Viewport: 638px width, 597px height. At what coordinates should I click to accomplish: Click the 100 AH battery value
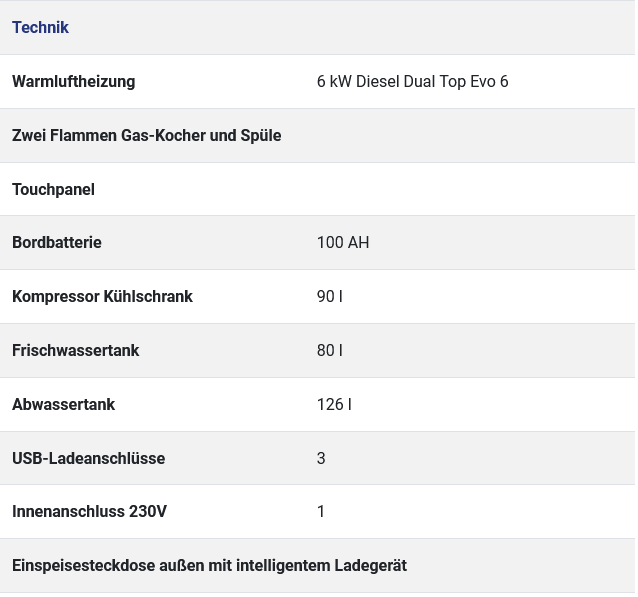coord(343,243)
